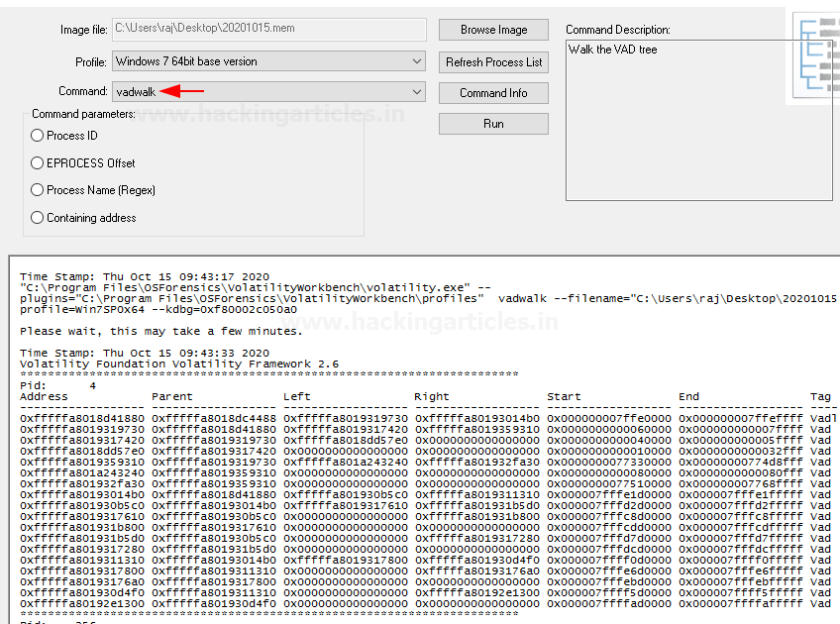Expand the Command dropdown showing vadwalk
Viewport: 840px width, 624px height.
[x=268, y=92]
